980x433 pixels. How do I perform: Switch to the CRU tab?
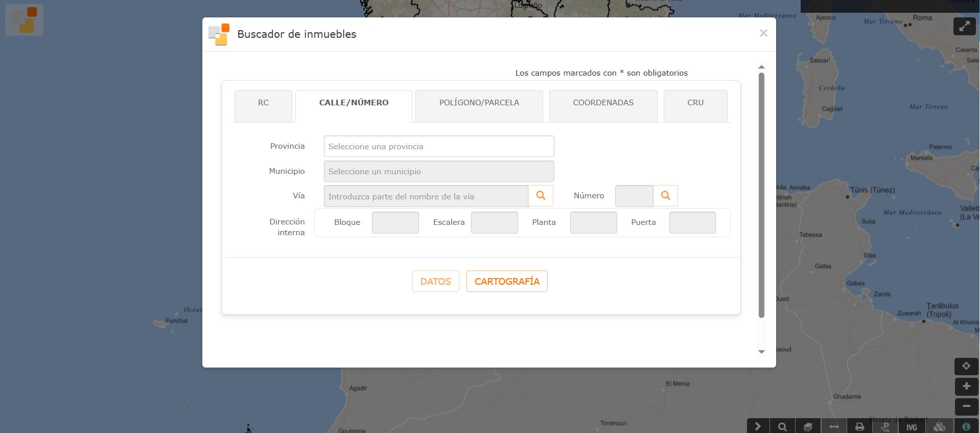point(695,106)
